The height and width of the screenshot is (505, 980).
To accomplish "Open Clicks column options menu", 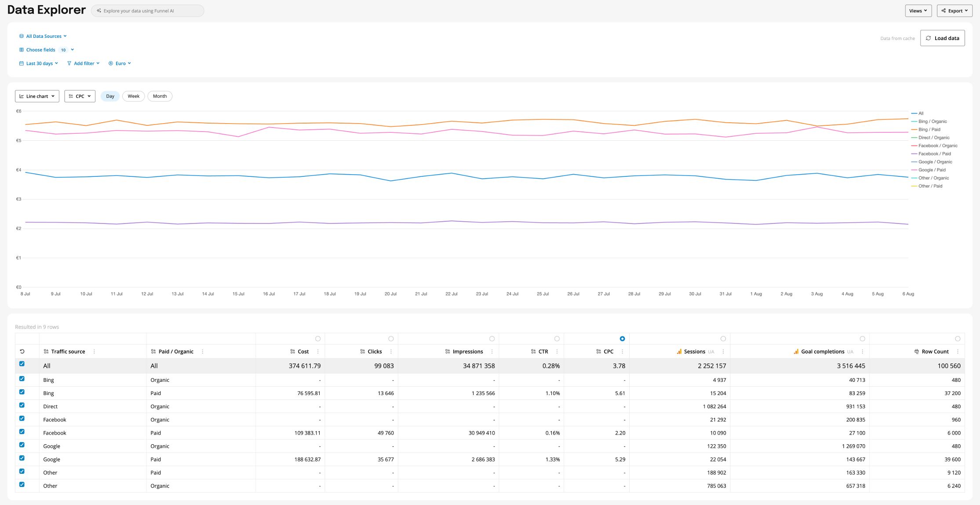I will (391, 351).
